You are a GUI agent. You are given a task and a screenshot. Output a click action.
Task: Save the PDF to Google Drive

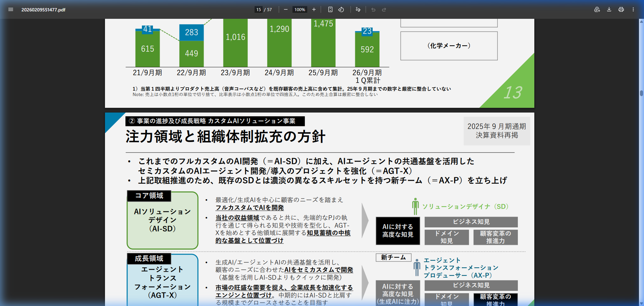pos(597,10)
